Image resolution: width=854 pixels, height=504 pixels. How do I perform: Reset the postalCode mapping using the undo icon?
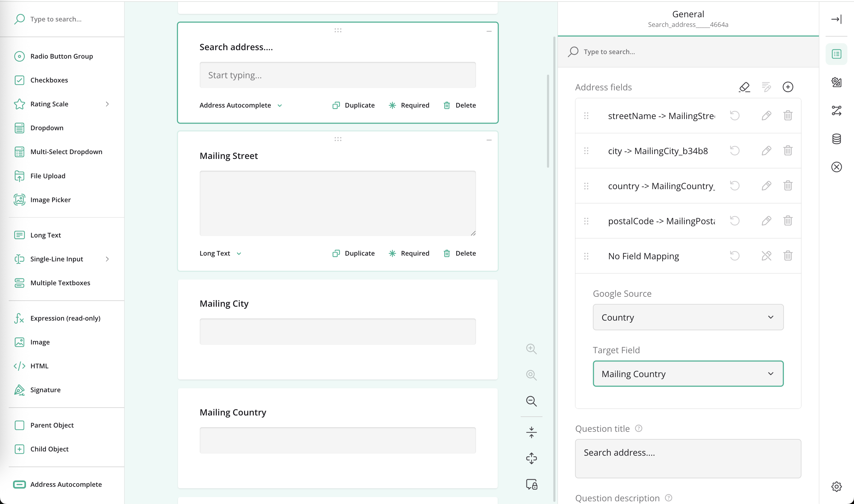point(734,221)
